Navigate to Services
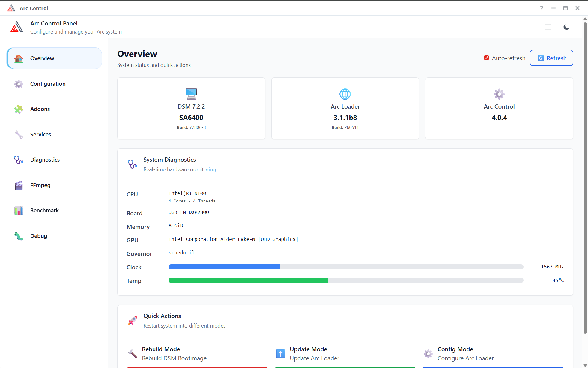Image resolution: width=588 pixels, height=368 pixels. (x=54, y=134)
